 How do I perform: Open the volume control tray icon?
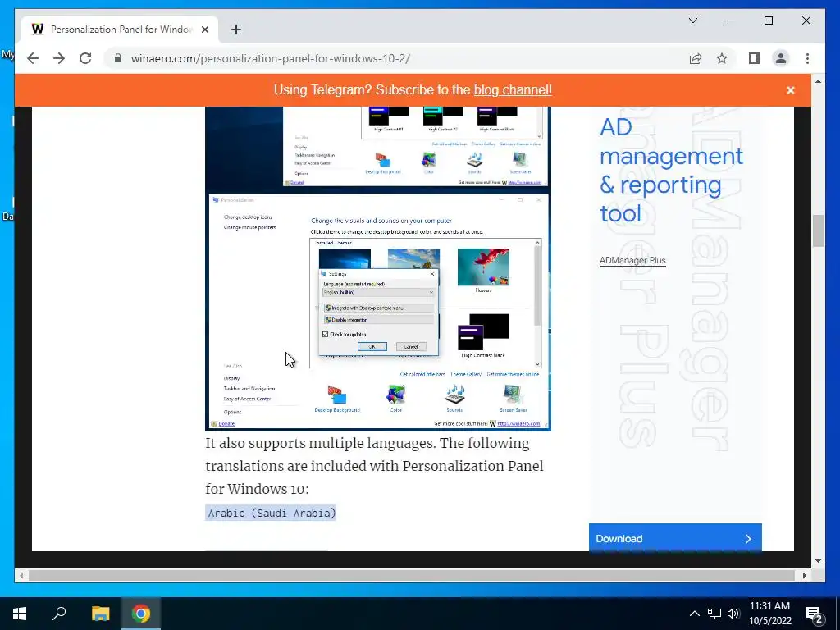click(733, 614)
